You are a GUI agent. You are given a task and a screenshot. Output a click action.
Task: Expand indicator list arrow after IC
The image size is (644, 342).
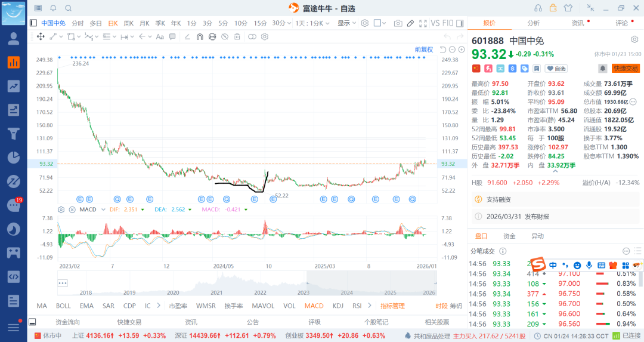click(159, 306)
